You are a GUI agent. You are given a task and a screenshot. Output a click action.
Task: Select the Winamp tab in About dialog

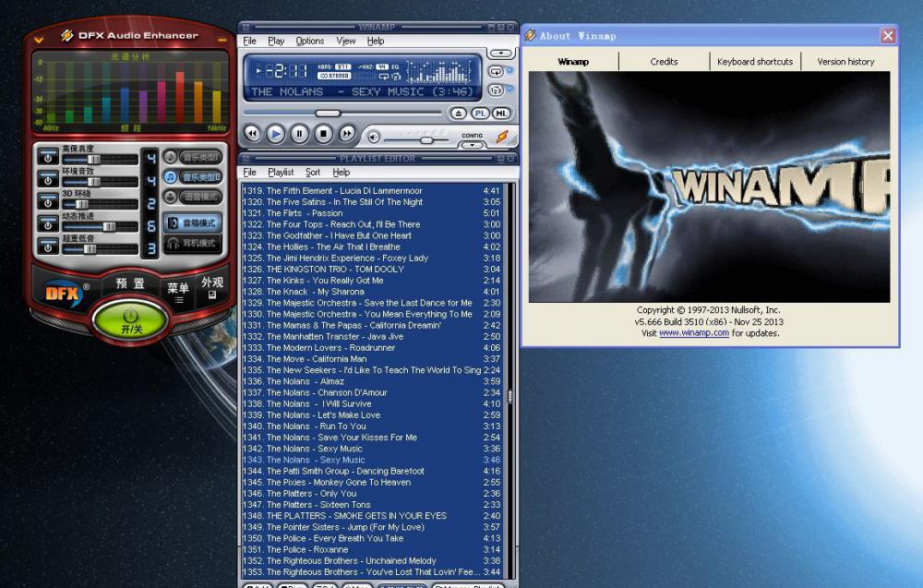pyautogui.click(x=573, y=61)
